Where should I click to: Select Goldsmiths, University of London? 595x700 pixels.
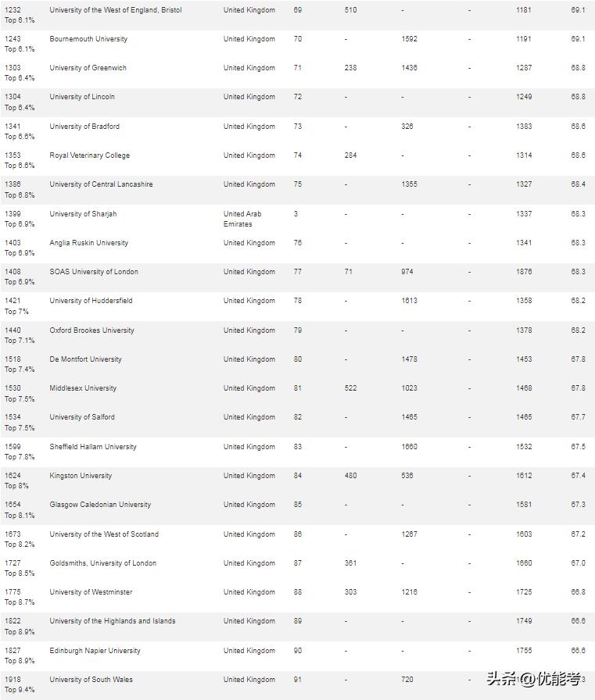102,563
